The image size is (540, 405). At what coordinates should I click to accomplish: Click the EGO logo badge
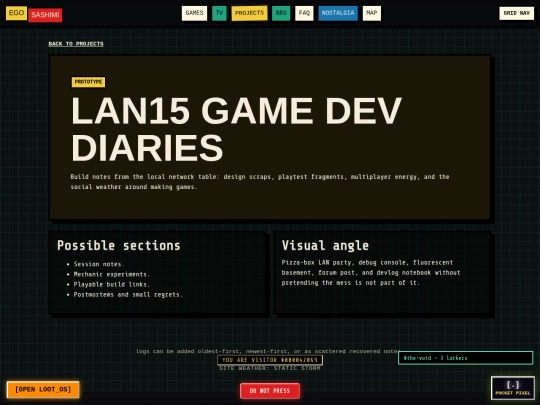pyautogui.click(x=16, y=13)
